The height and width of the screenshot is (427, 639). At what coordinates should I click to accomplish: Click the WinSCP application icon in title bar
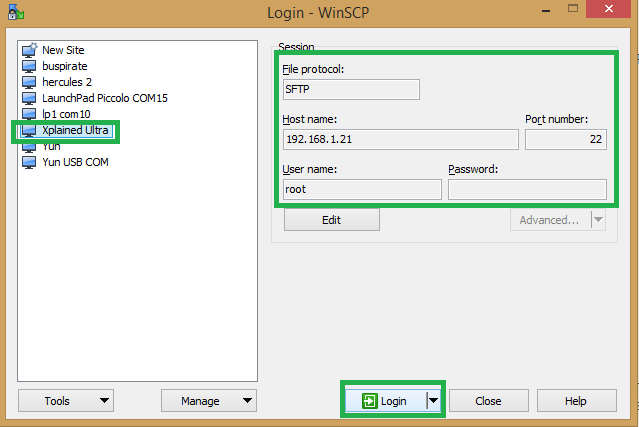(x=15, y=12)
